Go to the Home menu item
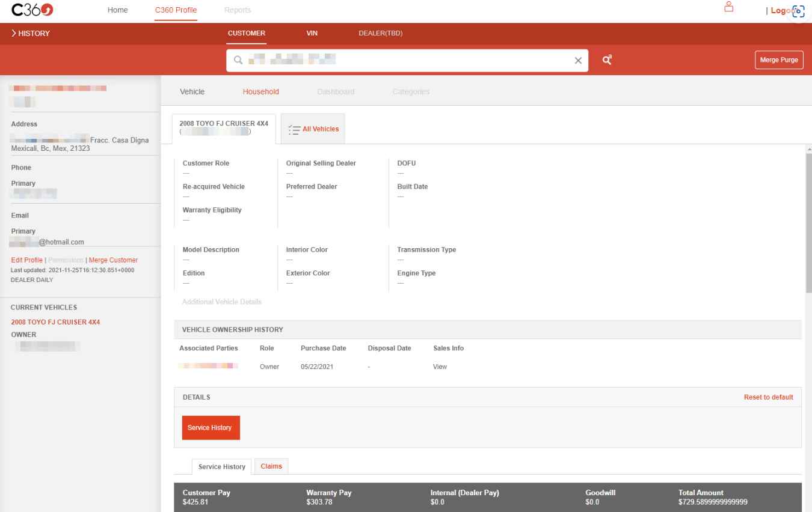Image resolution: width=812 pixels, height=512 pixels. pyautogui.click(x=117, y=10)
